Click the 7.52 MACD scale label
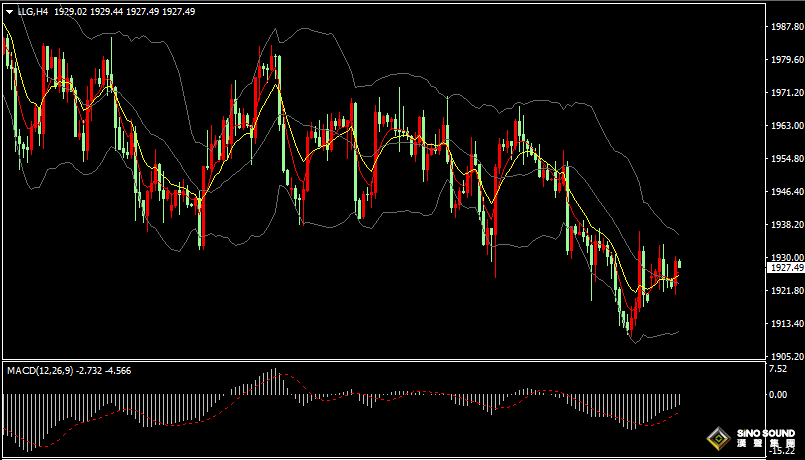Screen dimensions: 805x460 777,369
